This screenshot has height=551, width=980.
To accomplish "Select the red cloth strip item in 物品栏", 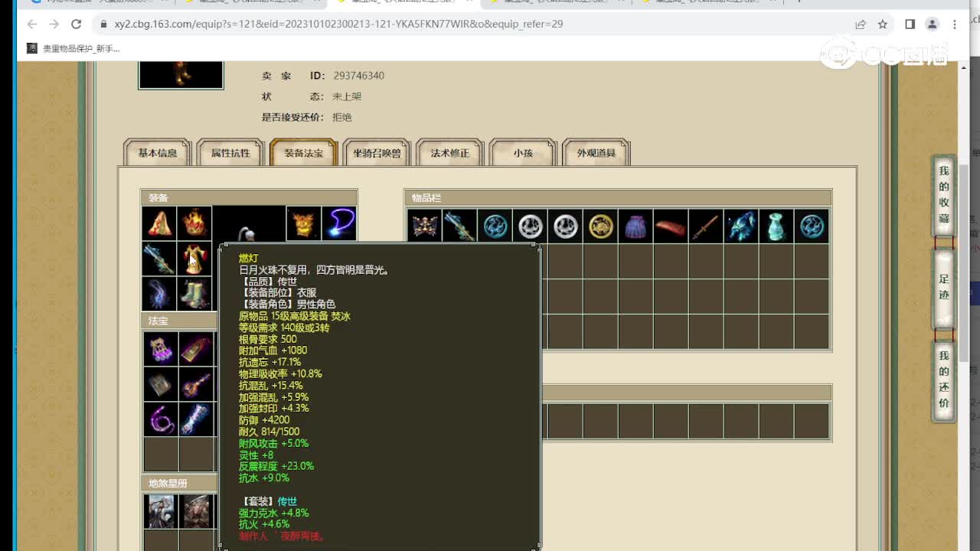I will (x=671, y=226).
